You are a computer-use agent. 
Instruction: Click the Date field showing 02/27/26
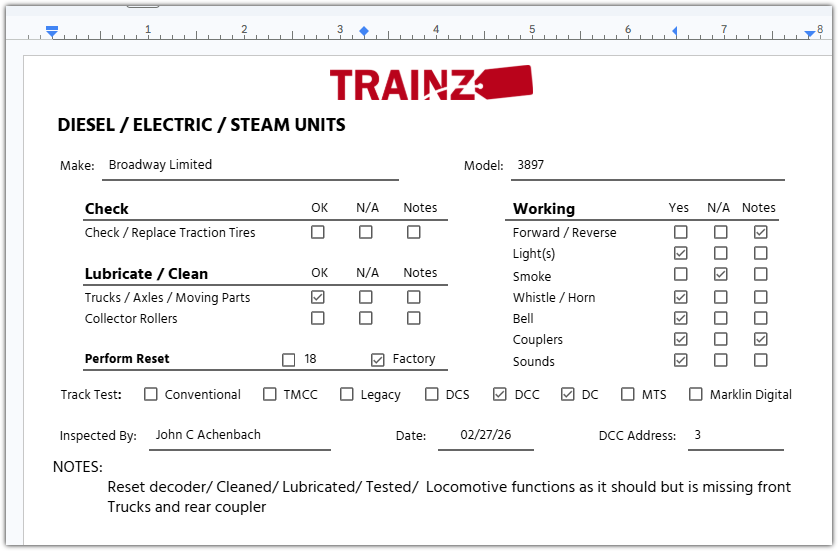pos(486,435)
